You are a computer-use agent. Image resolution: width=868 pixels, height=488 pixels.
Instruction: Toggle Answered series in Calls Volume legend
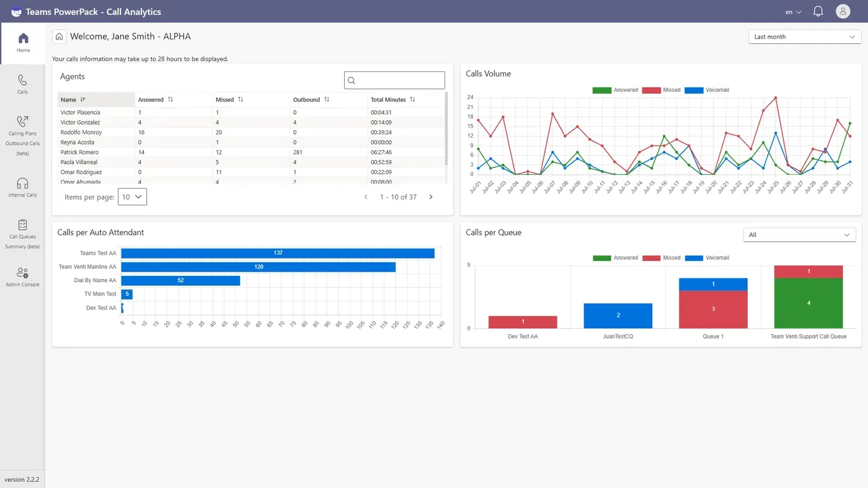click(615, 90)
